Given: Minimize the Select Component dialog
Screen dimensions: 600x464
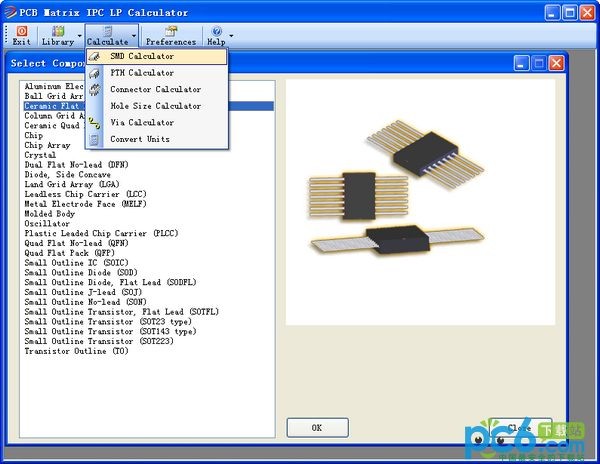Looking at the screenshot, I should 521,63.
